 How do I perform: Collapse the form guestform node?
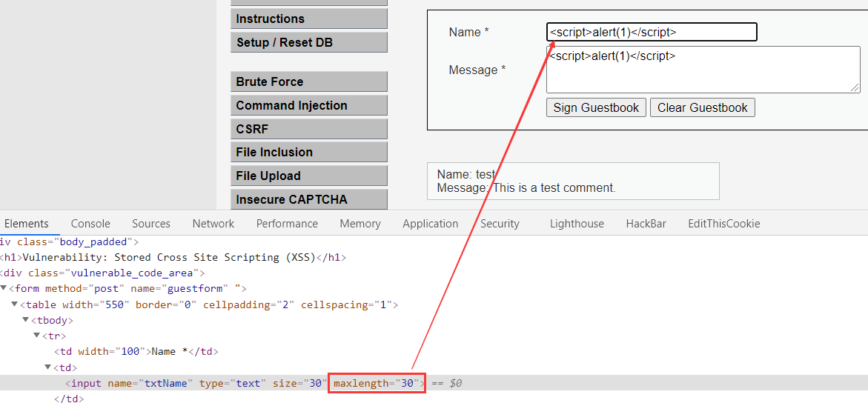click(4, 288)
